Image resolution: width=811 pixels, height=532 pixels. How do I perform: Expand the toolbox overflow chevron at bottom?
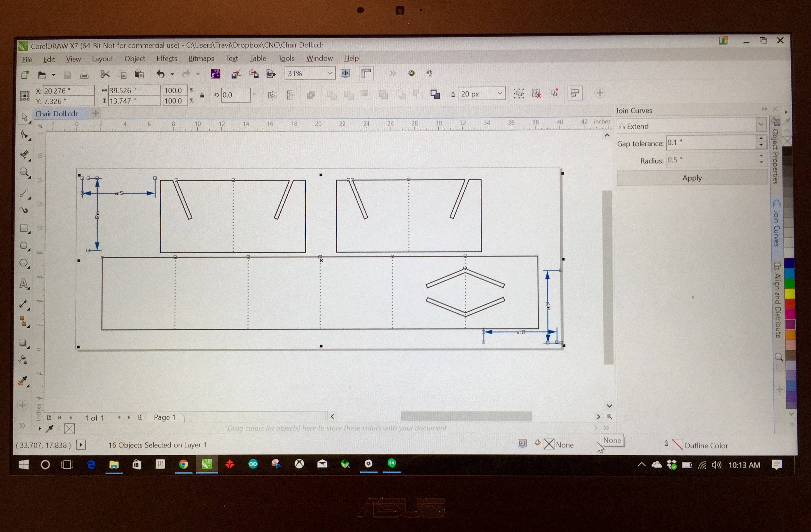click(x=22, y=426)
